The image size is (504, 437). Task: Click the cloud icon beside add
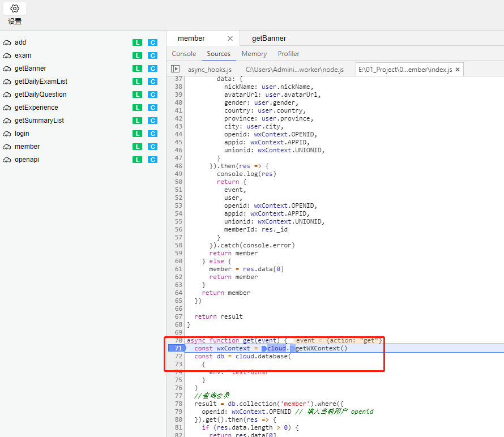point(7,42)
